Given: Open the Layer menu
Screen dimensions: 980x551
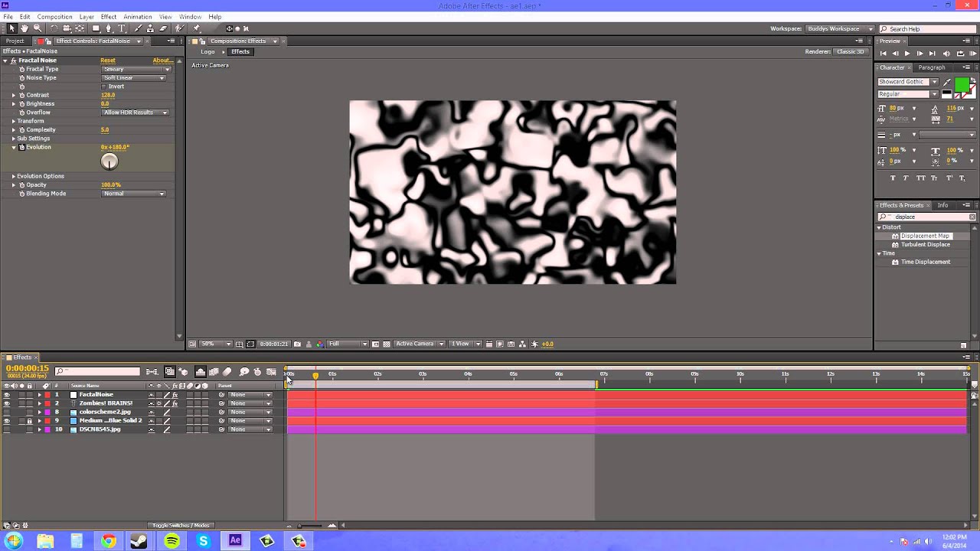Looking at the screenshot, I should [x=87, y=17].
